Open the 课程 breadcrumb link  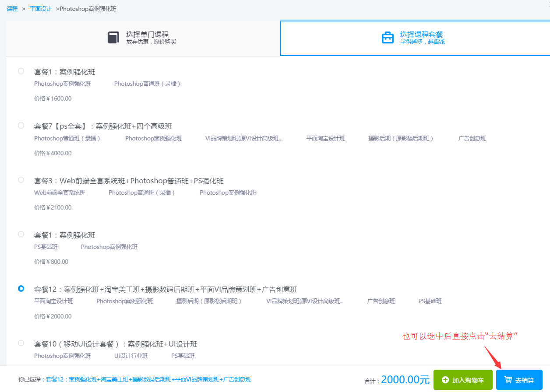(12, 9)
